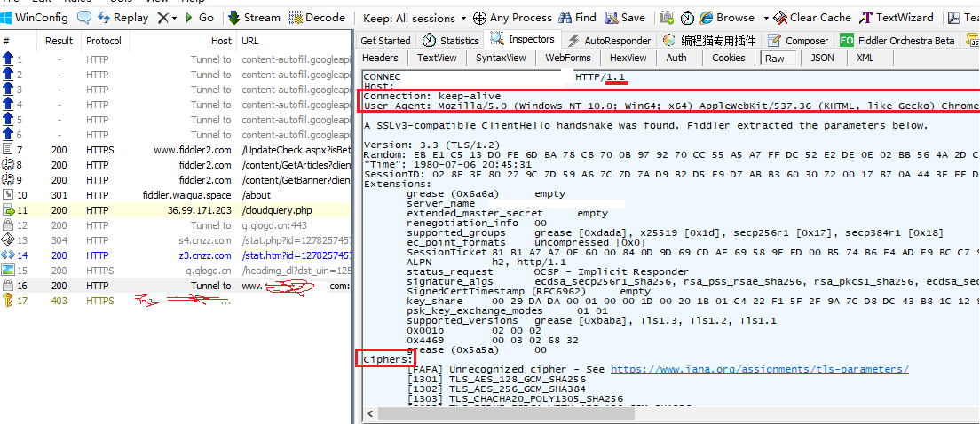Click the document icon of session 7
The width and height of the screenshot is (980, 424).
[8, 149]
